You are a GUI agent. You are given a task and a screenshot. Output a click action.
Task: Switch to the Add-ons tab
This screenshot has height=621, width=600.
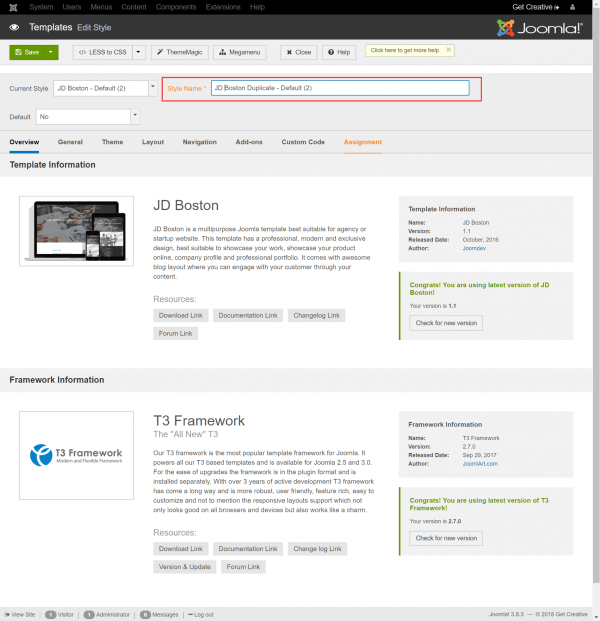point(249,142)
